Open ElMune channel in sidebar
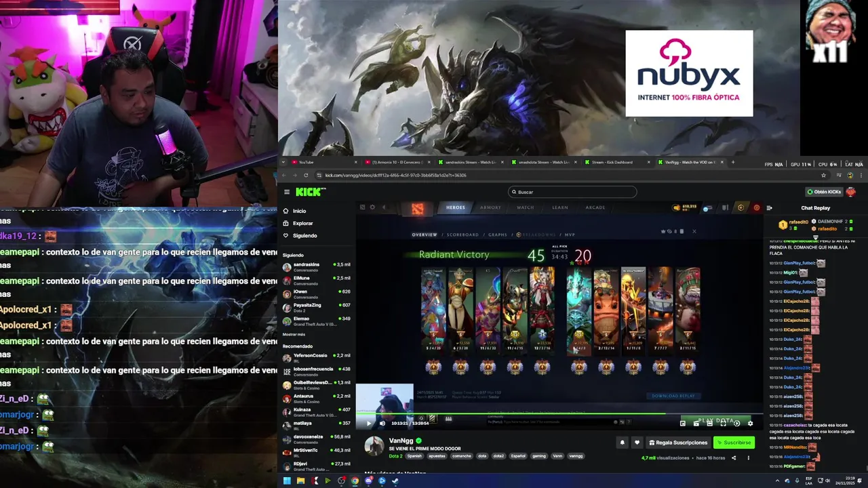 coord(317,280)
